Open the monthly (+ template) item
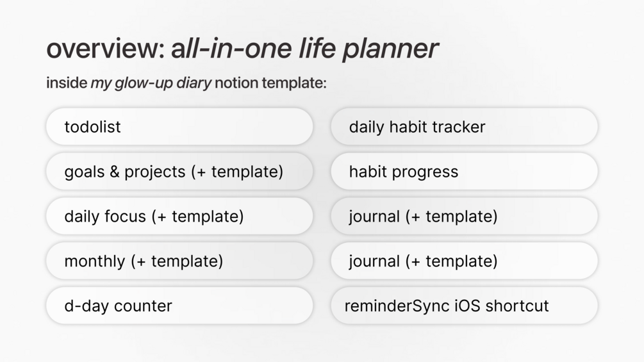This screenshot has height=362, width=644. point(179,261)
